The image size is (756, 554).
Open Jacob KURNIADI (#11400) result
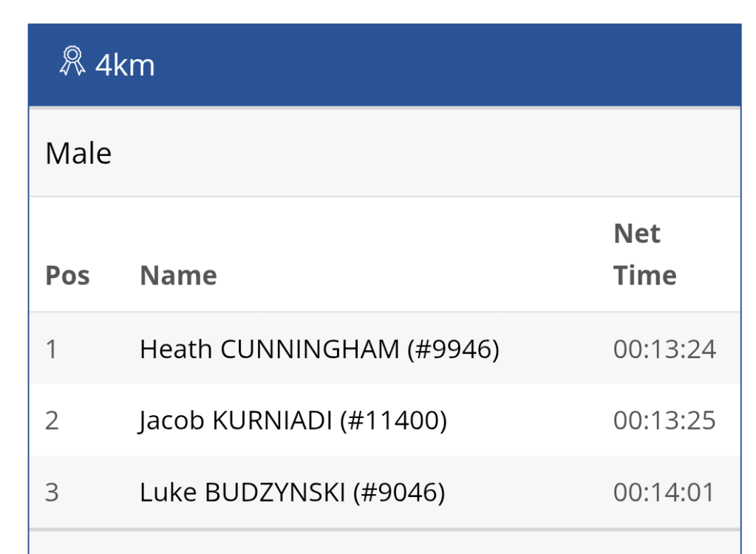[x=293, y=420]
